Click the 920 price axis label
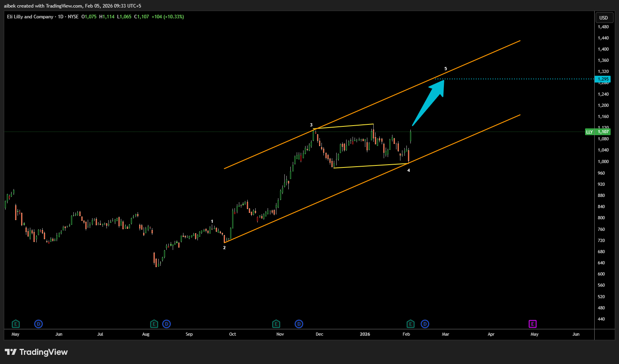This screenshot has height=364, width=619. pyautogui.click(x=601, y=185)
